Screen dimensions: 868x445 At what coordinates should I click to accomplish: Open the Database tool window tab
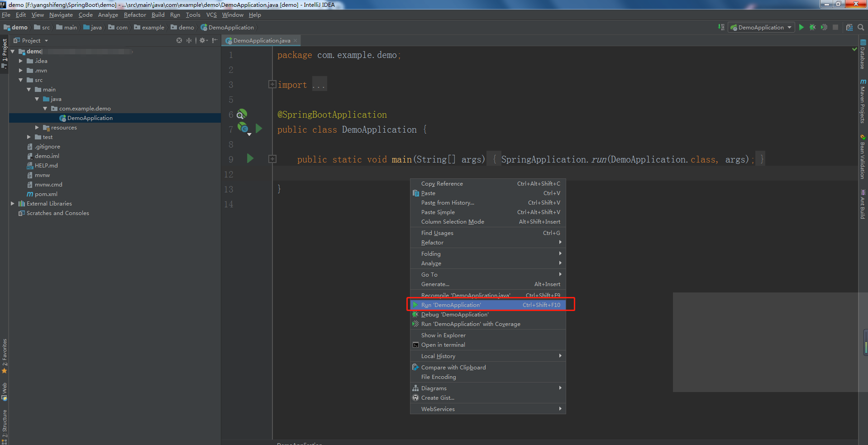[863, 54]
